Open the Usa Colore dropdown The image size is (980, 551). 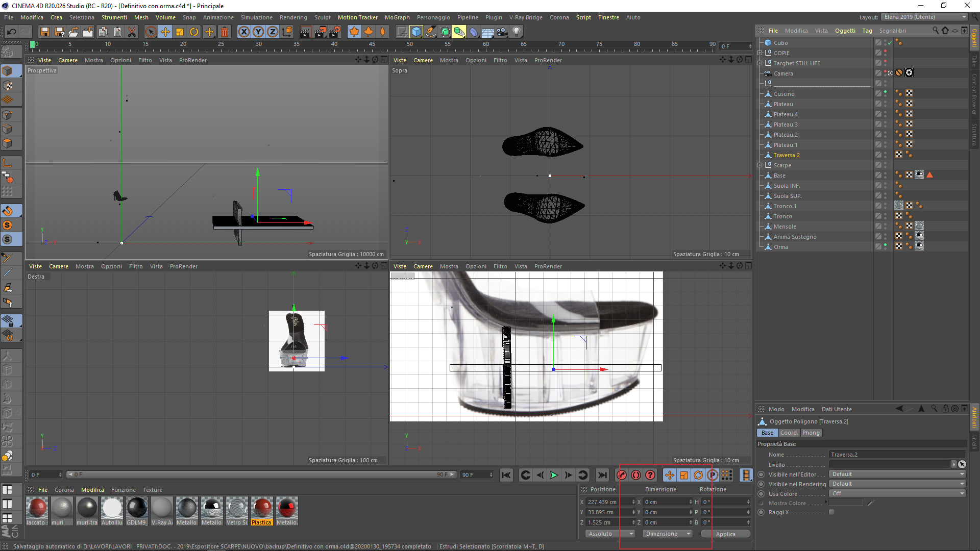tap(897, 493)
